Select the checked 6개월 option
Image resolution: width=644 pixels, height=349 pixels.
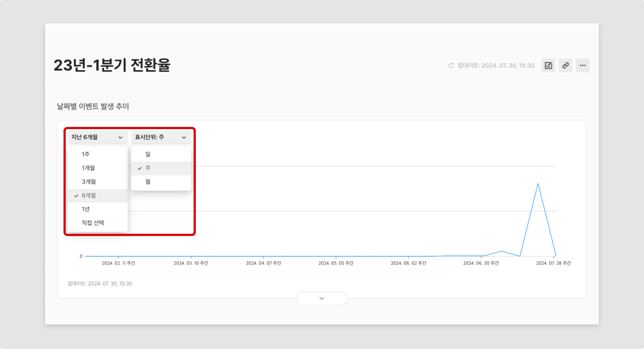tap(89, 195)
